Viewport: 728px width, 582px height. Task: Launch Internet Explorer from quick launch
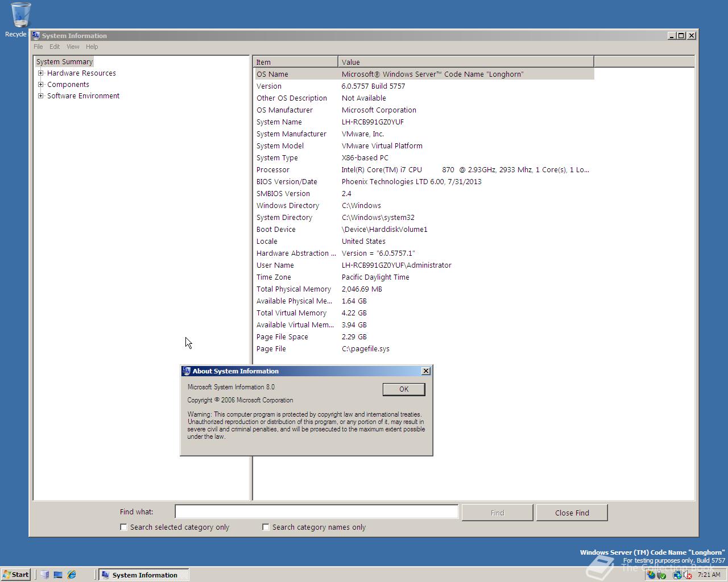[x=72, y=575]
